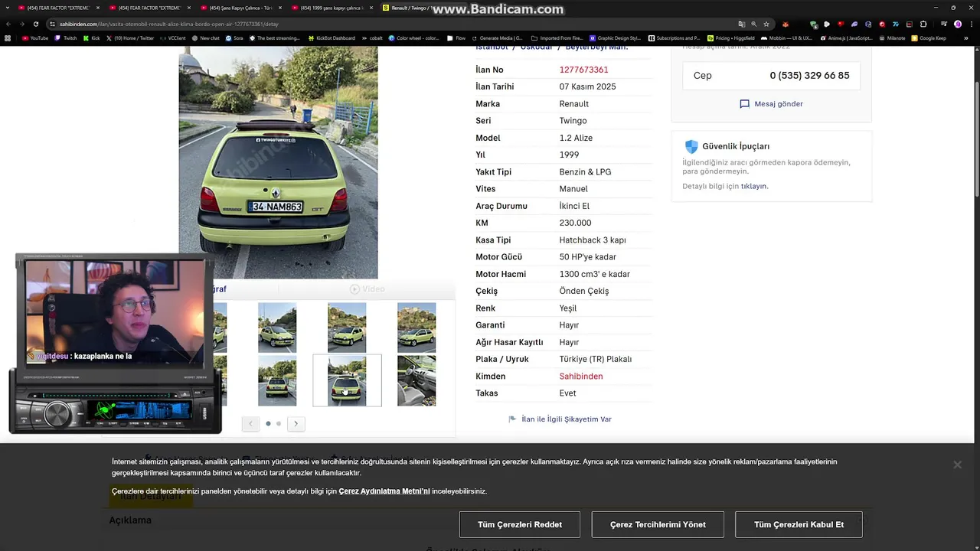Open the YouTube bookmark

click(x=35, y=37)
